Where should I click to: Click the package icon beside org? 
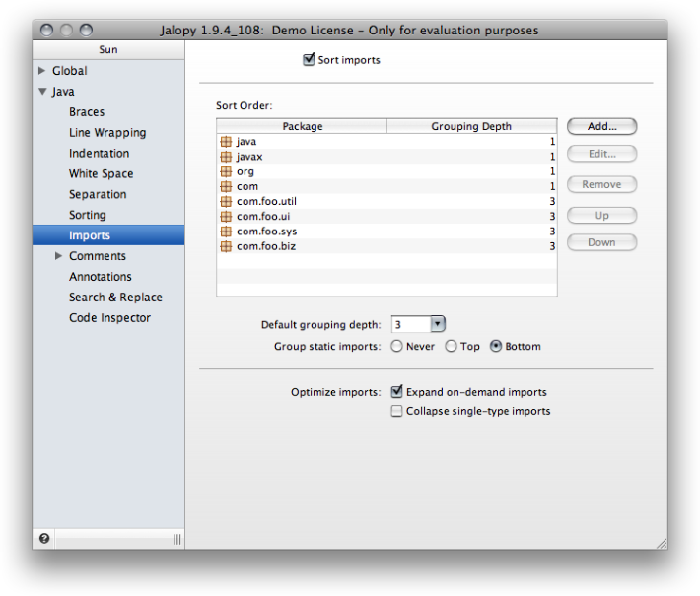click(226, 171)
